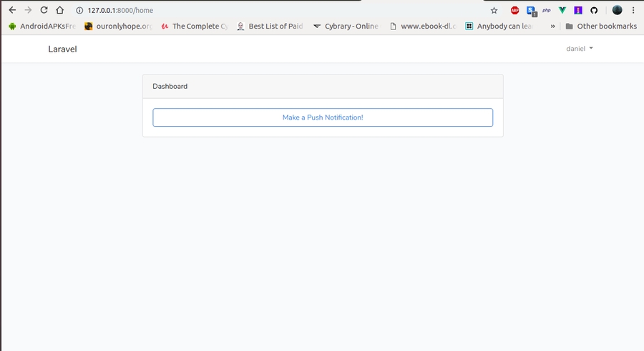Navigate back to the previous page
The width and height of the screenshot is (644, 351).
click(x=12, y=11)
